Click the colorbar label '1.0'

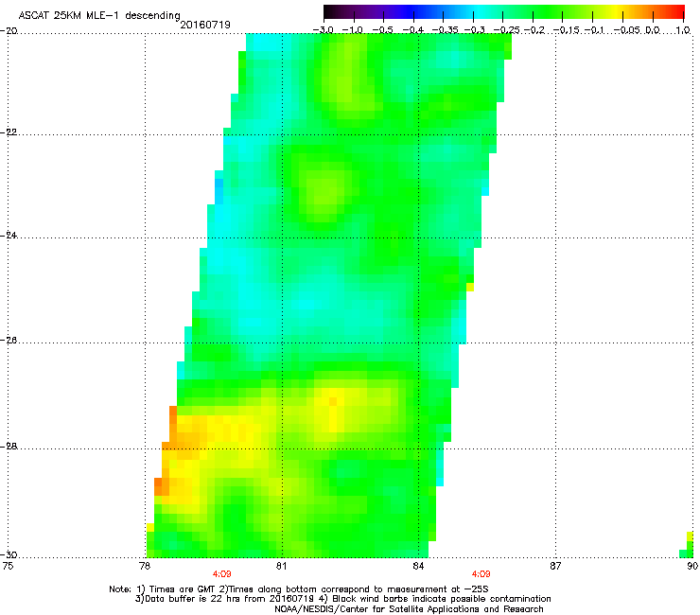[x=683, y=30]
